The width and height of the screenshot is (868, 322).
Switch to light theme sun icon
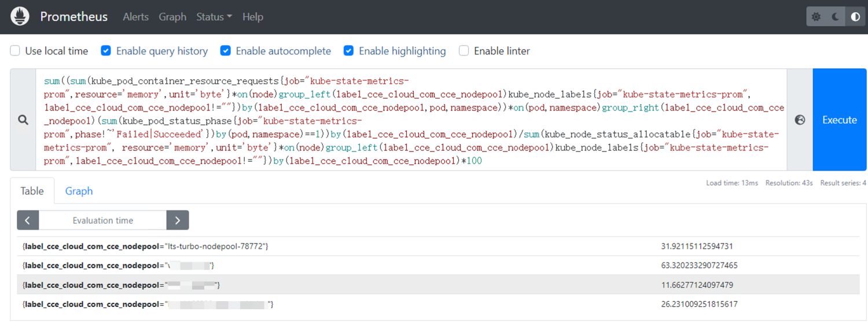coord(816,17)
